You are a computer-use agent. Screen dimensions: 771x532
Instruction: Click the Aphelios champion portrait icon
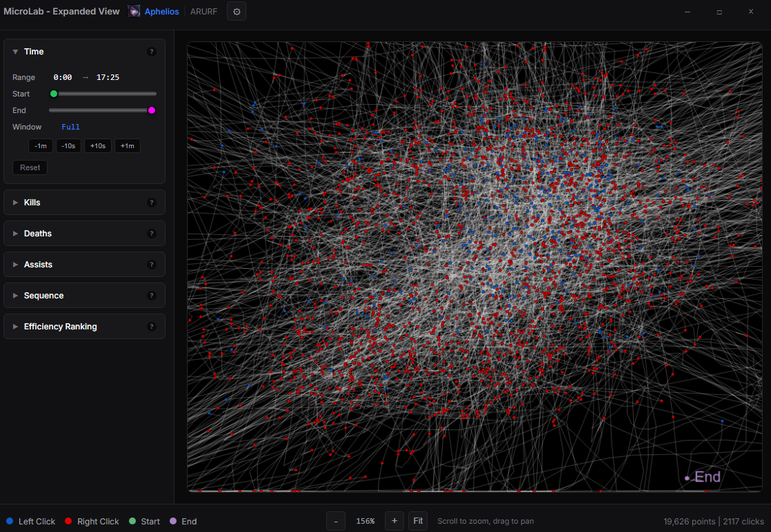click(x=134, y=12)
